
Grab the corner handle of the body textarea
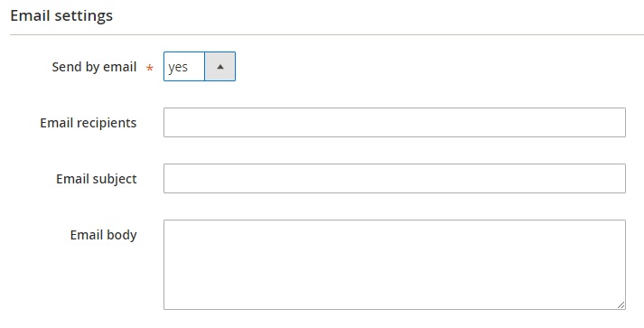(x=621, y=305)
